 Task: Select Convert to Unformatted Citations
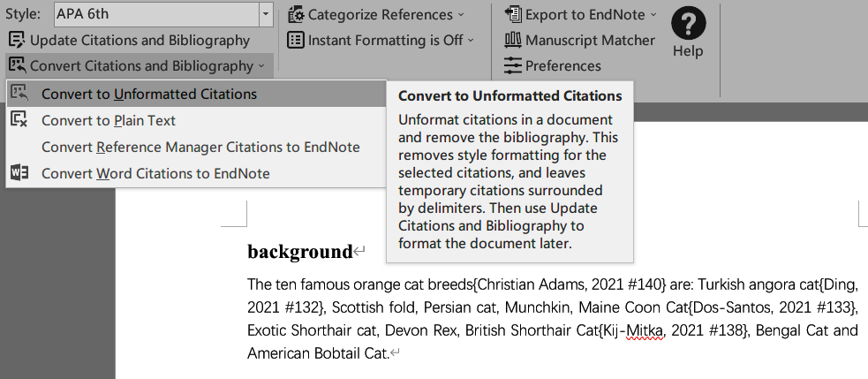pyautogui.click(x=196, y=94)
